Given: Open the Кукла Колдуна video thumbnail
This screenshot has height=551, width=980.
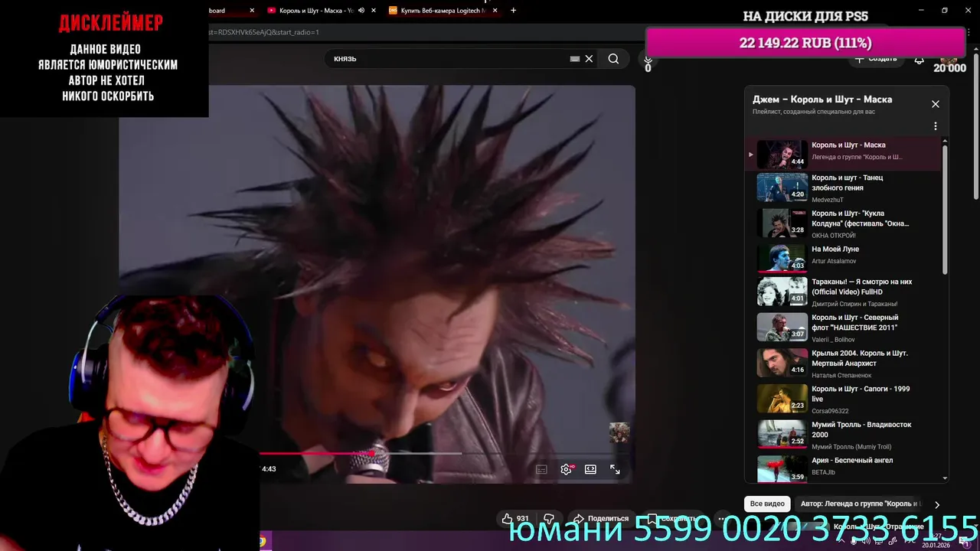Looking at the screenshot, I should pos(782,223).
